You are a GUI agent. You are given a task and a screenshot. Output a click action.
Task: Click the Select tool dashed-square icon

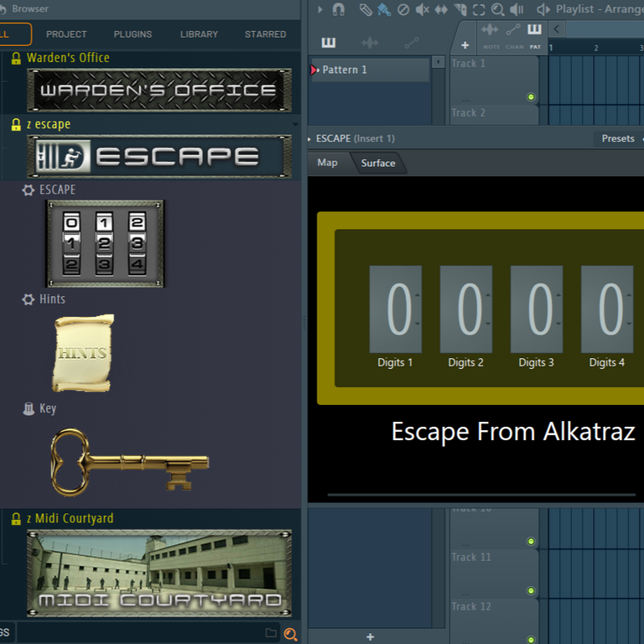[479, 9]
